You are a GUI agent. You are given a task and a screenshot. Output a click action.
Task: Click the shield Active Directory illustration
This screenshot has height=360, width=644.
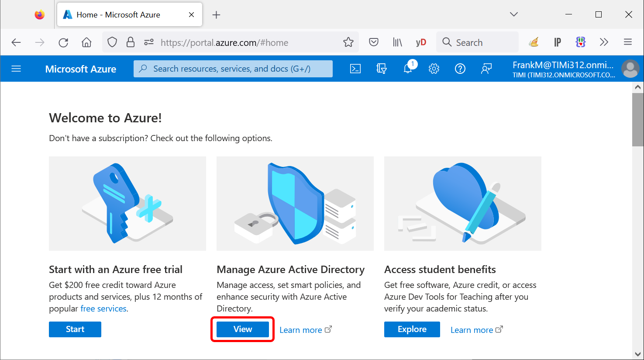pyautogui.click(x=295, y=204)
